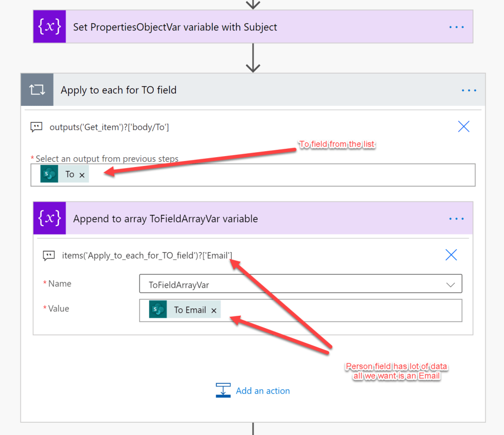
Task: Click the loop icon on Apply to each
Action: tap(37, 90)
